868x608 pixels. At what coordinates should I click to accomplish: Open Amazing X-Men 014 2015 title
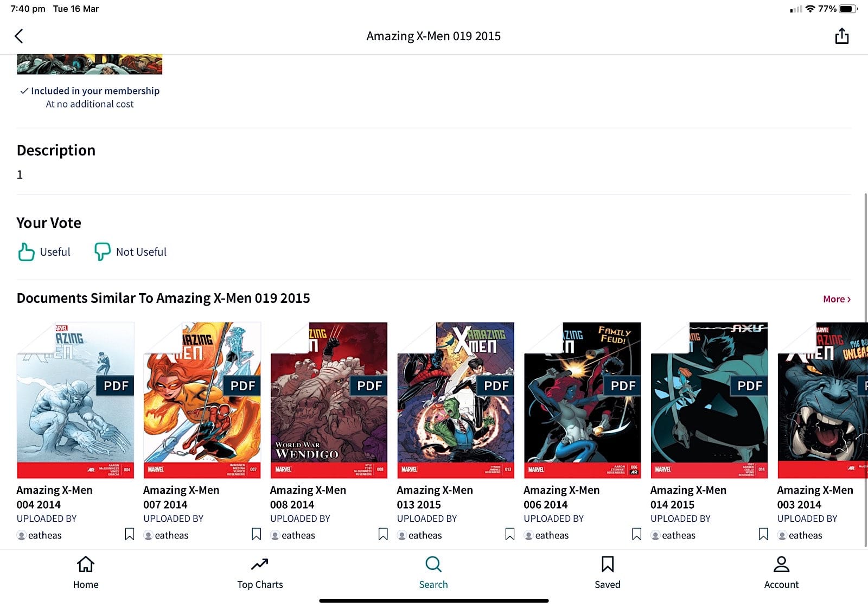(688, 497)
